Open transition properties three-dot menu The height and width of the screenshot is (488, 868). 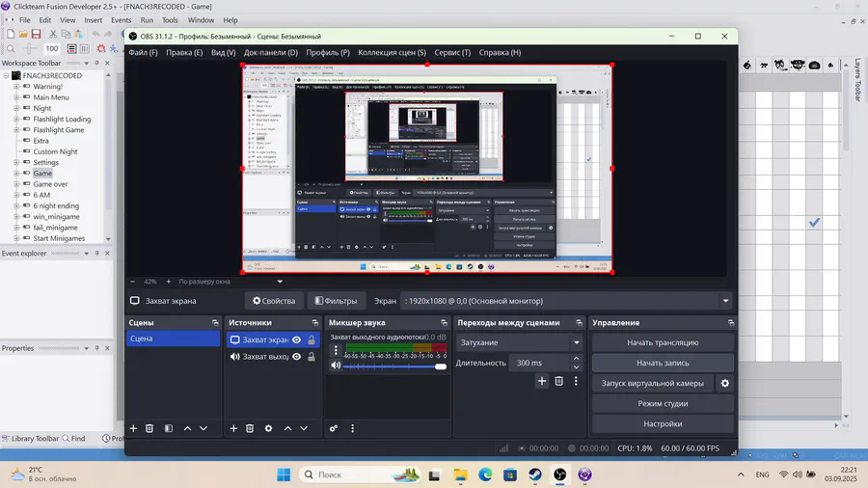tap(576, 381)
